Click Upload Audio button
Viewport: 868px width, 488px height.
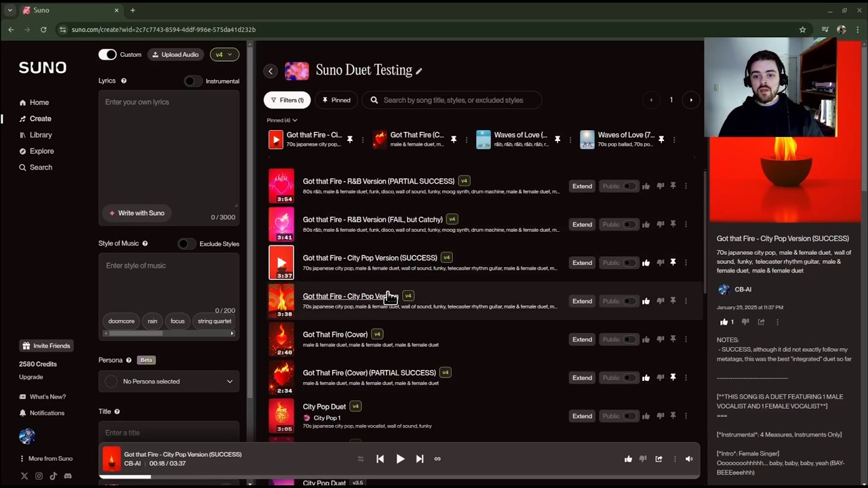[175, 54]
